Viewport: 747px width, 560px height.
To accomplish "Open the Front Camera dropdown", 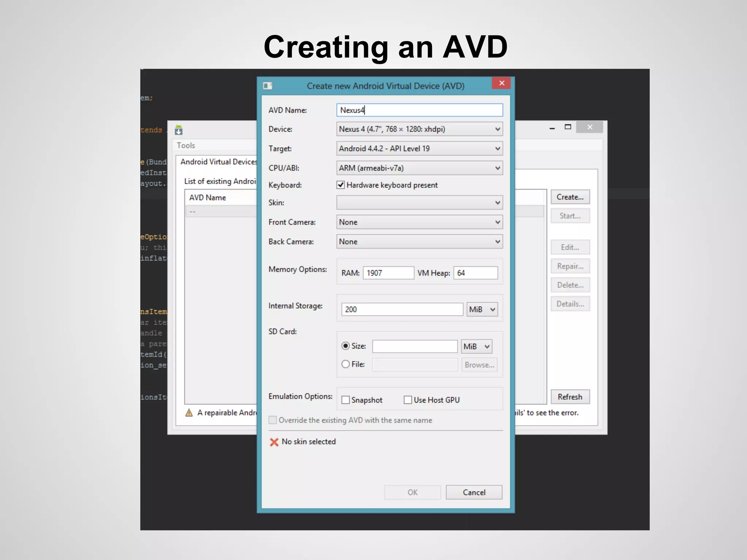I will click(419, 222).
